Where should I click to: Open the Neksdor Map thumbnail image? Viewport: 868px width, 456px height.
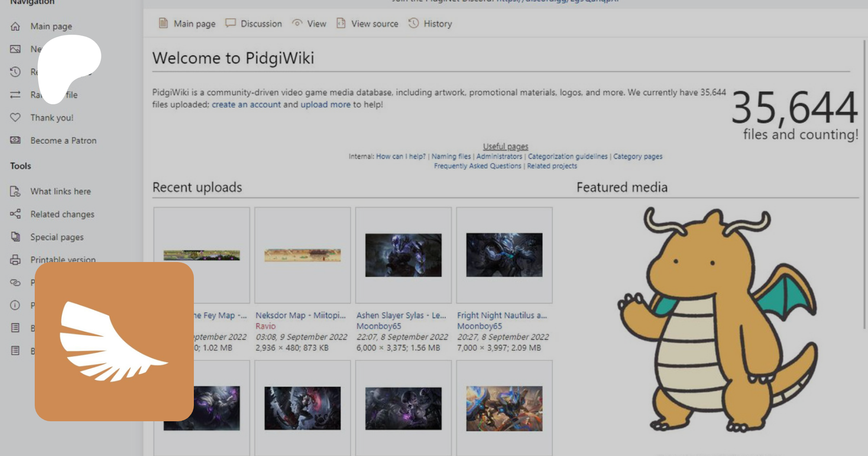click(x=302, y=255)
